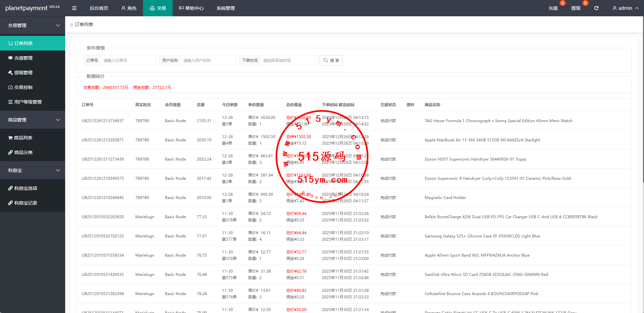Open 商品分类 link in the sidebar

[23, 152]
